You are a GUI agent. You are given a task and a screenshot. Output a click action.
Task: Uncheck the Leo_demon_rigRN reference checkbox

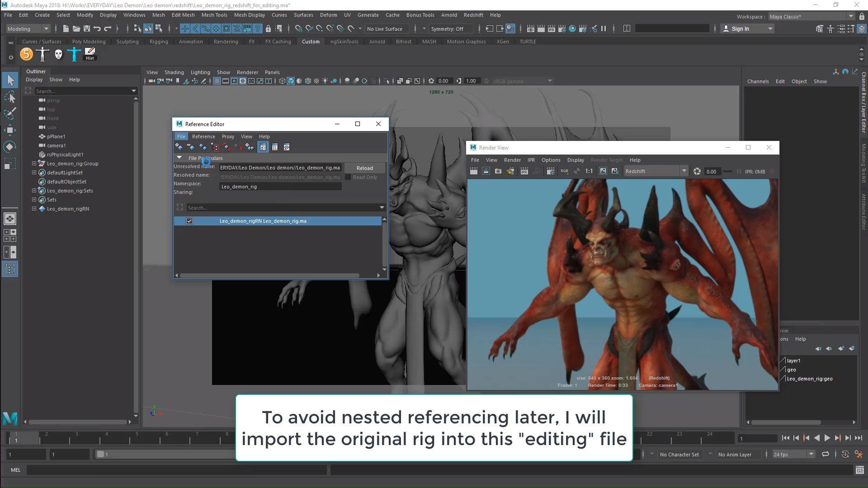click(189, 221)
